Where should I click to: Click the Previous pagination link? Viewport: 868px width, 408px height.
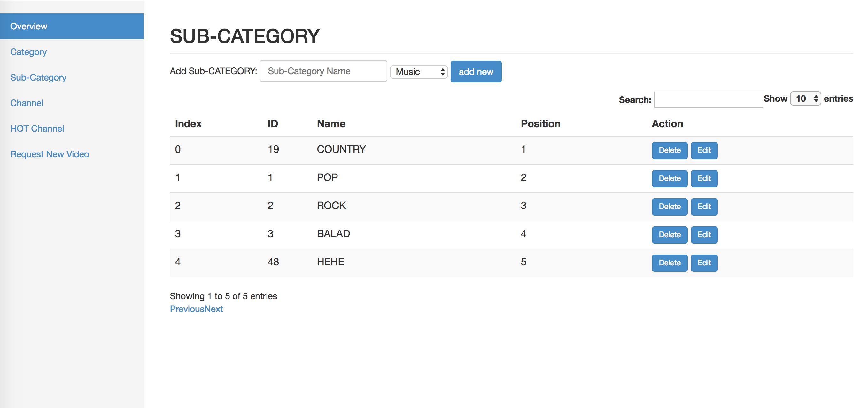[187, 309]
